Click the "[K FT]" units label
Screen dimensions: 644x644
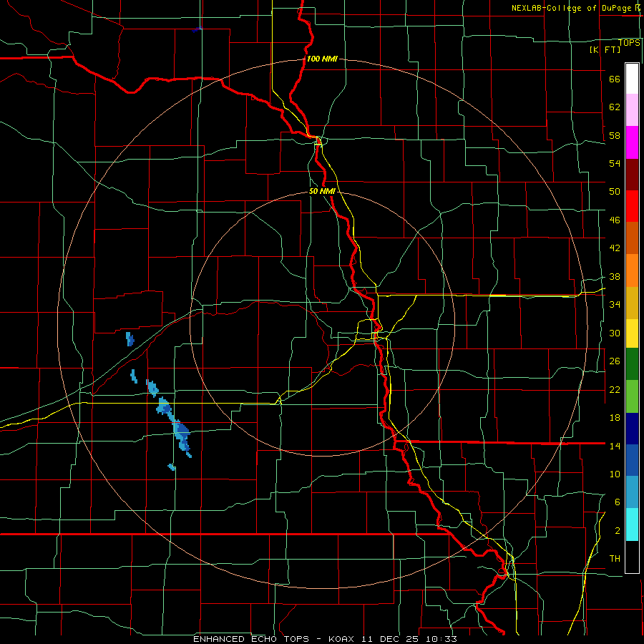[x=605, y=49]
